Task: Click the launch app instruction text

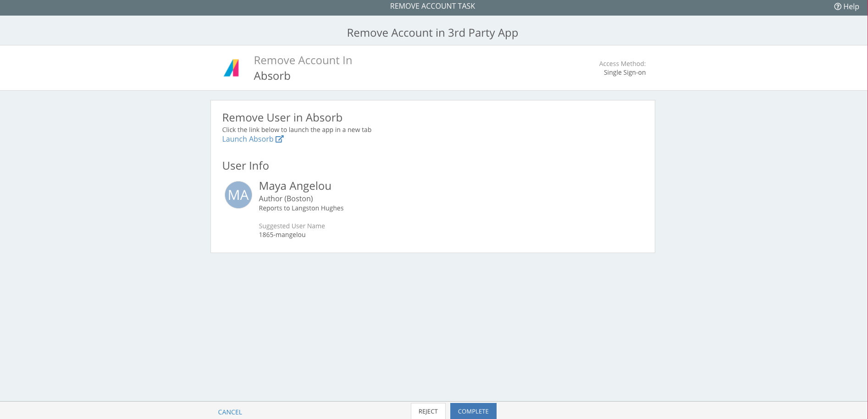Action: (297, 130)
